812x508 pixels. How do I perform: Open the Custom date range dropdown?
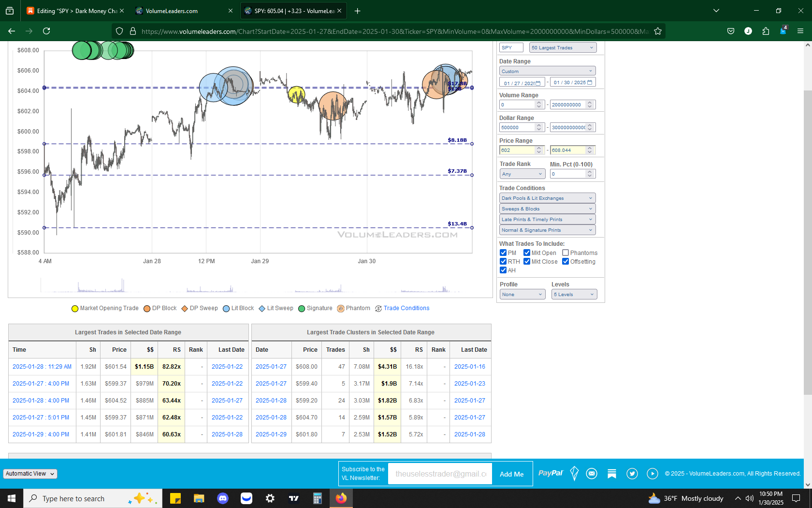[547, 71]
